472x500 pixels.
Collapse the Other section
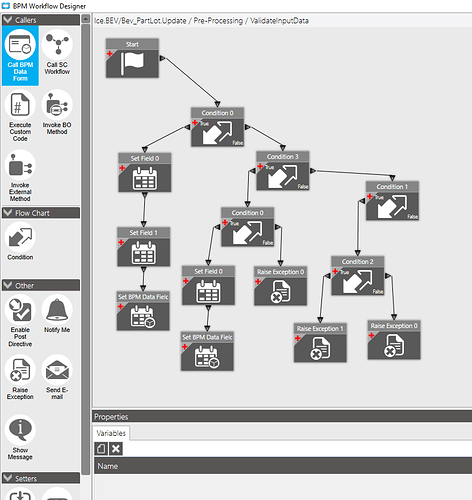pos(7,285)
